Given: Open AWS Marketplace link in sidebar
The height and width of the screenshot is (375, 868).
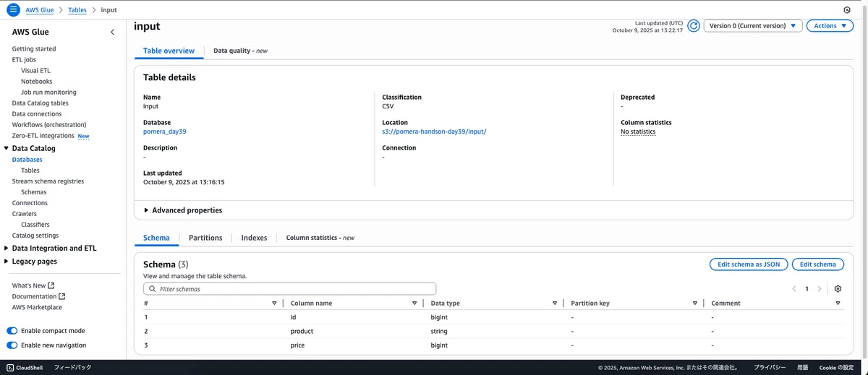Looking at the screenshot, I should coord(37,307).
